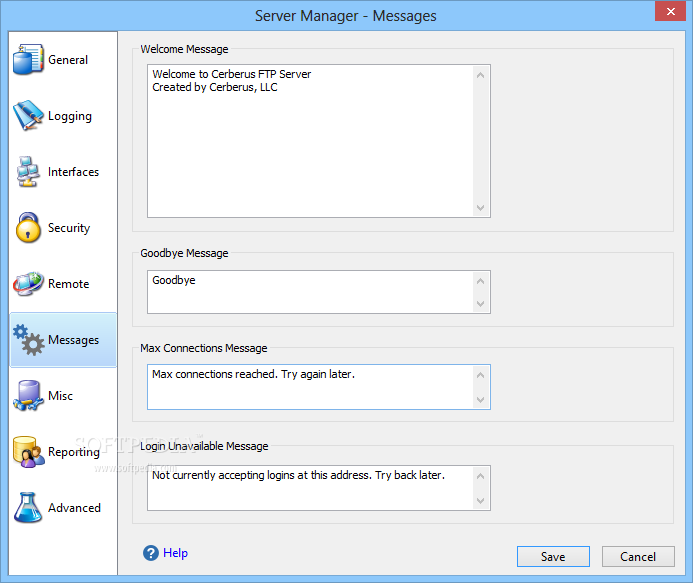Focus the Max Connections Message field
Screen dimensions: 693x583
(x=318, y=387)
